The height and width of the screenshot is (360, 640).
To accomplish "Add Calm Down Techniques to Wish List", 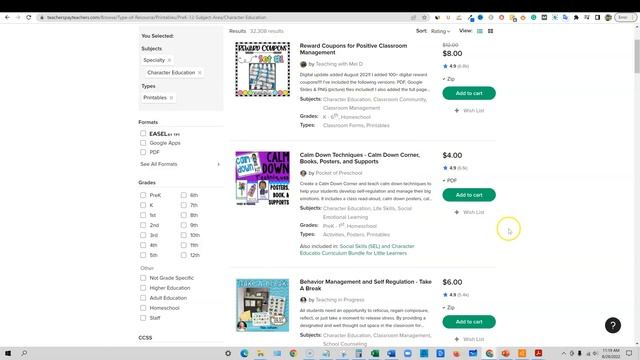I will [469, 212].
